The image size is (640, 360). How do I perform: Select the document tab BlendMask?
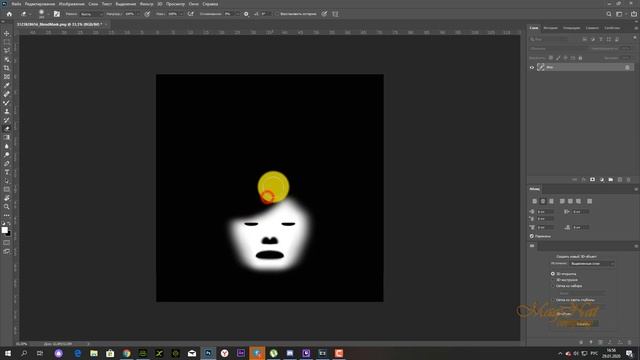coord(59,24)
